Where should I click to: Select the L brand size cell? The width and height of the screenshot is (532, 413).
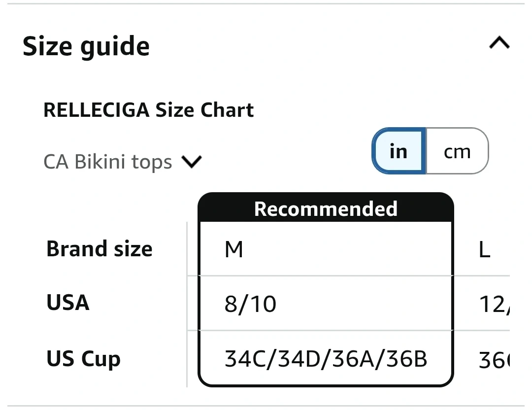click(485, 250)
